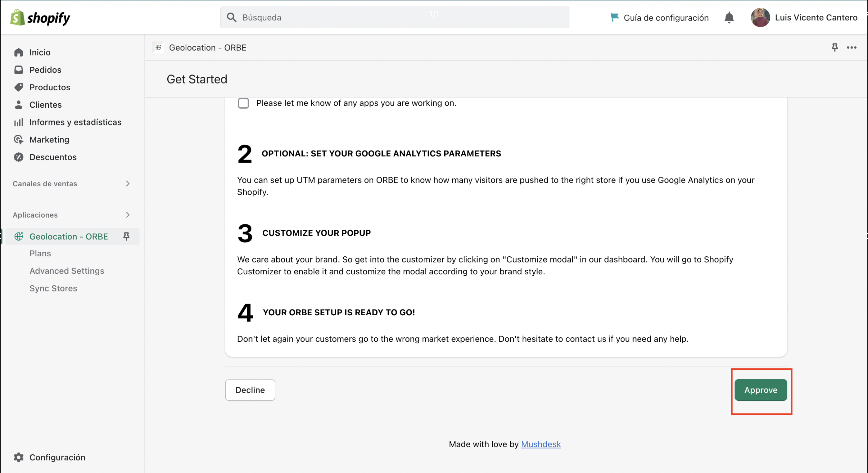Click the Inicio home icon
The height and width of the screenshot is (473, 868).
coord(19,52)
